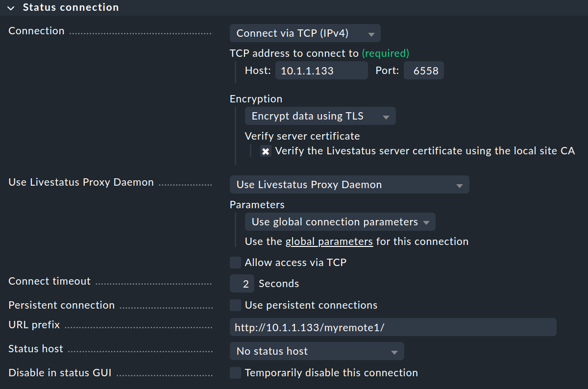
Task: Click the Livestatus Proxy Daemon dropdown arrow
Action: 460,185
